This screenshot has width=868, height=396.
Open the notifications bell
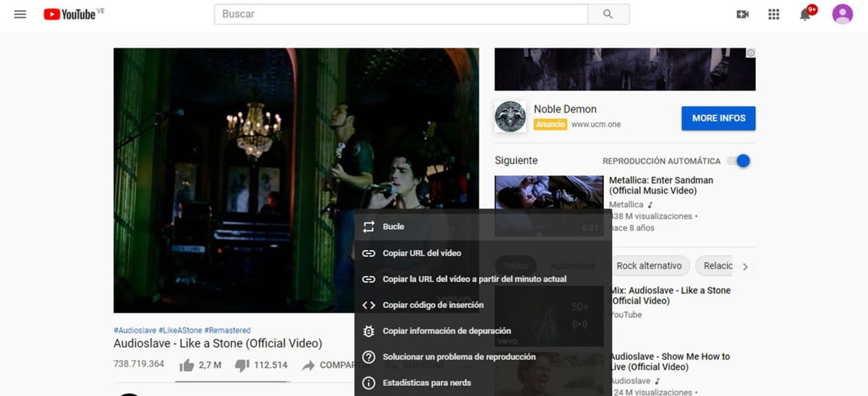(806, 14)
